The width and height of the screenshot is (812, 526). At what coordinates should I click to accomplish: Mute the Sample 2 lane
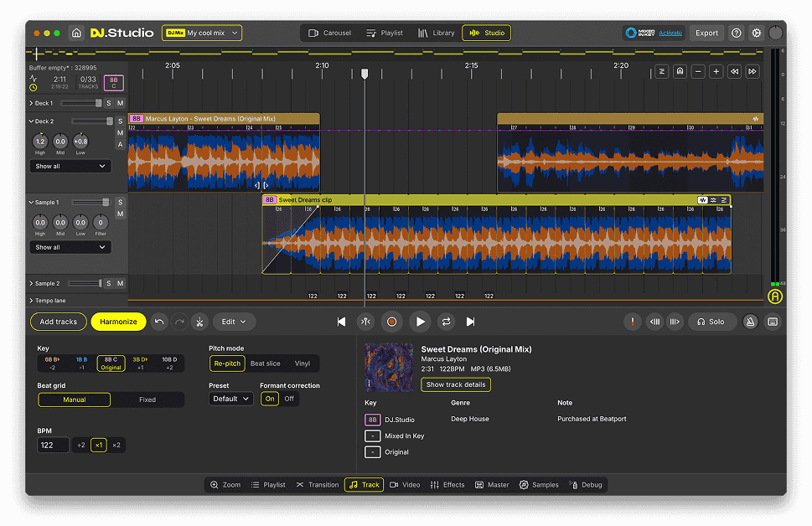[120, 283]
